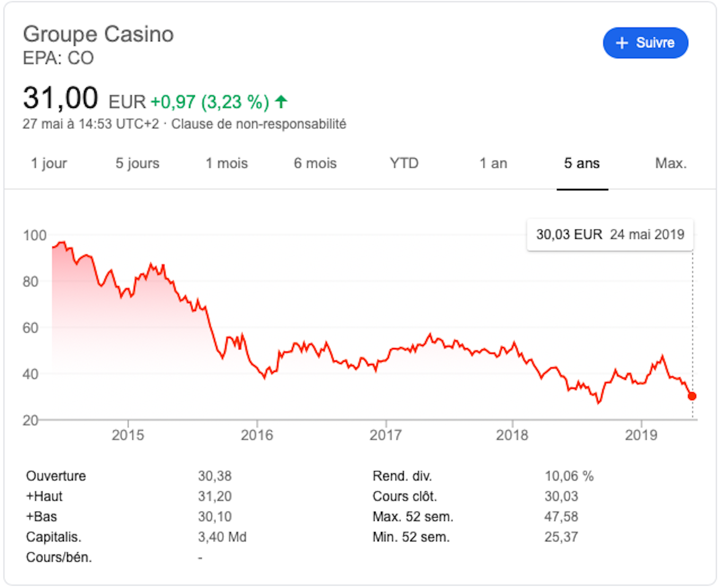The width and height of the screenshot is (720, 588).
Task: Click the 31,00 current price value
Action: (60, 98)
